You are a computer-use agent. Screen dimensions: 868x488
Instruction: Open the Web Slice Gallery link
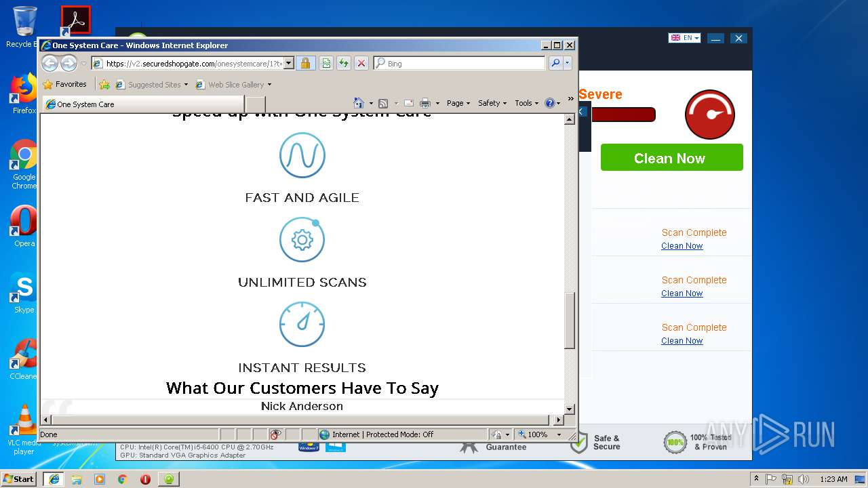click(233, 85)
